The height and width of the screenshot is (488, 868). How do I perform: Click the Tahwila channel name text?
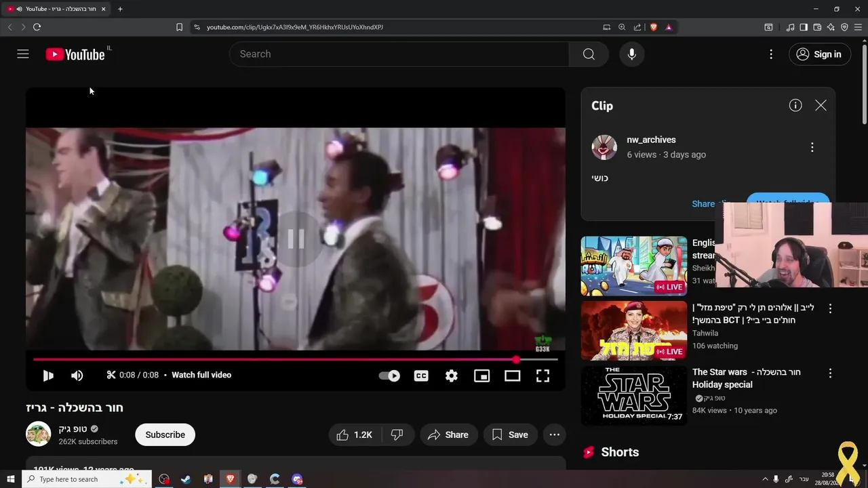[x=705, y=333]
